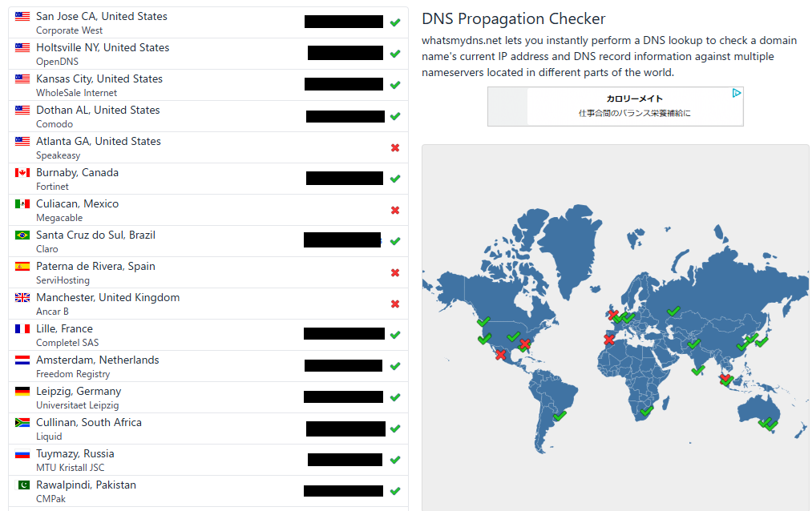Viewport: 812px width, 511px height.
Task: Click the green checkmark for Amsterdam, Netherlands
Action: point(395,366)
